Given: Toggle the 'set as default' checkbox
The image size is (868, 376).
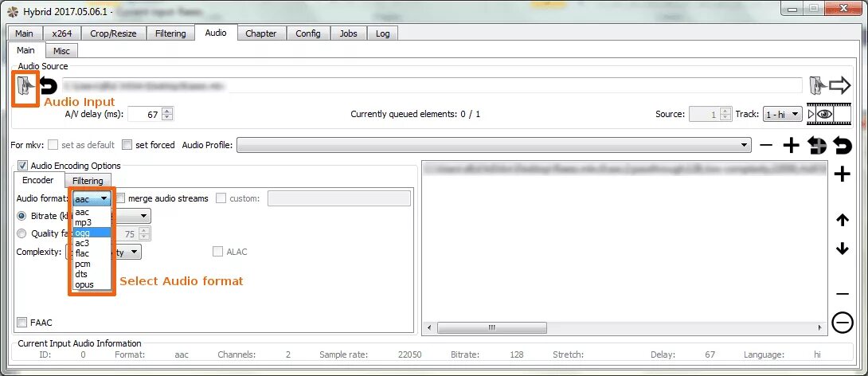Looking at the screenshot, I should (53, 145).
